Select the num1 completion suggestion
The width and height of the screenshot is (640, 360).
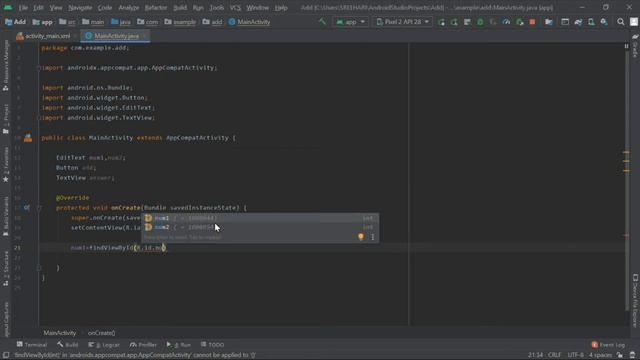(260, 218)
